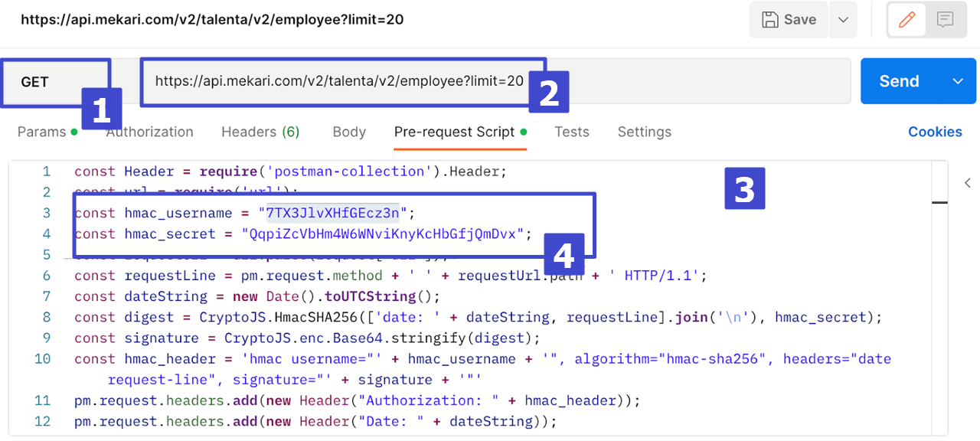This screenshot has height=441, width=980.
Task: Click line number 12 in gutter
Action: pos(42,421)
